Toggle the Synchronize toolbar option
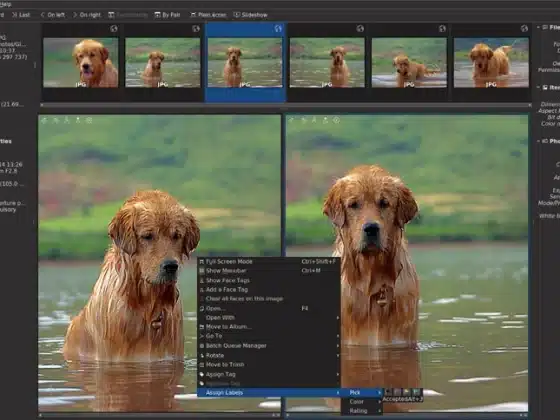Screen dimensions: 560x420 coord(128,15)
